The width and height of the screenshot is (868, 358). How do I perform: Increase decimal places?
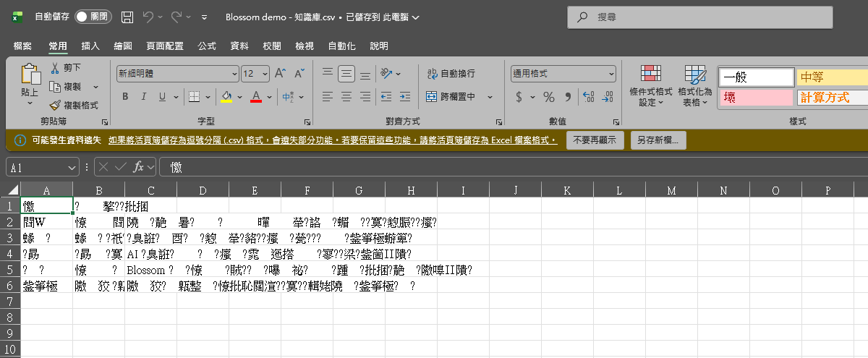pos(587,97)
